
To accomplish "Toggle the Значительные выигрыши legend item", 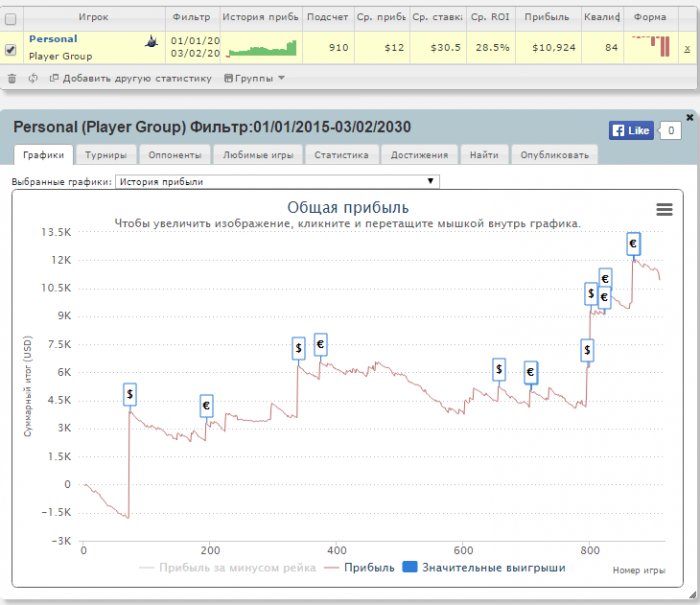I will tap(484, 567).
